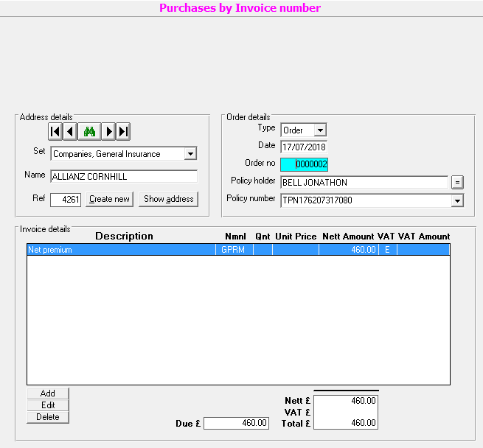483x448 pixels.
Task: Click the Create new button
Action: pos(109,199)
